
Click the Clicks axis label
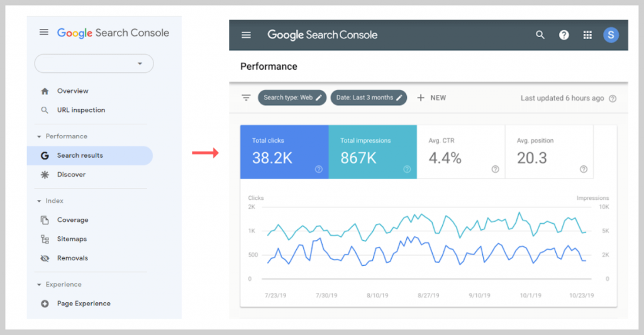tap(256, 198)
